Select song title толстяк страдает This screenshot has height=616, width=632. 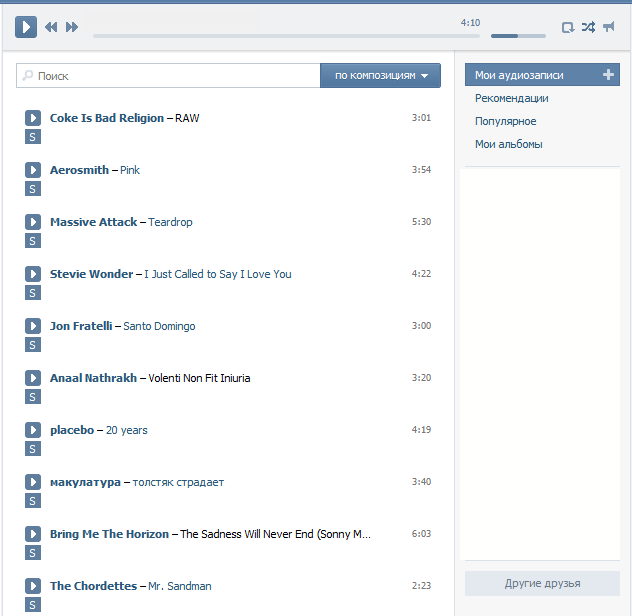coord(178,483)
